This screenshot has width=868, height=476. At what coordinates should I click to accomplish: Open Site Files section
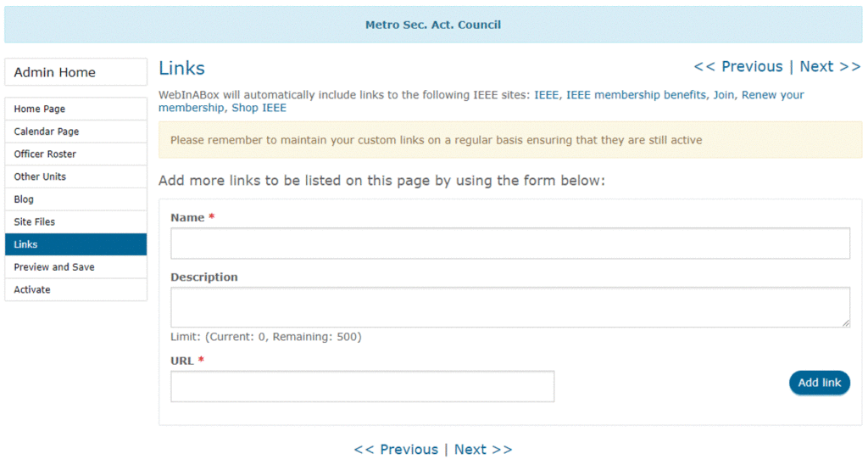75,221
